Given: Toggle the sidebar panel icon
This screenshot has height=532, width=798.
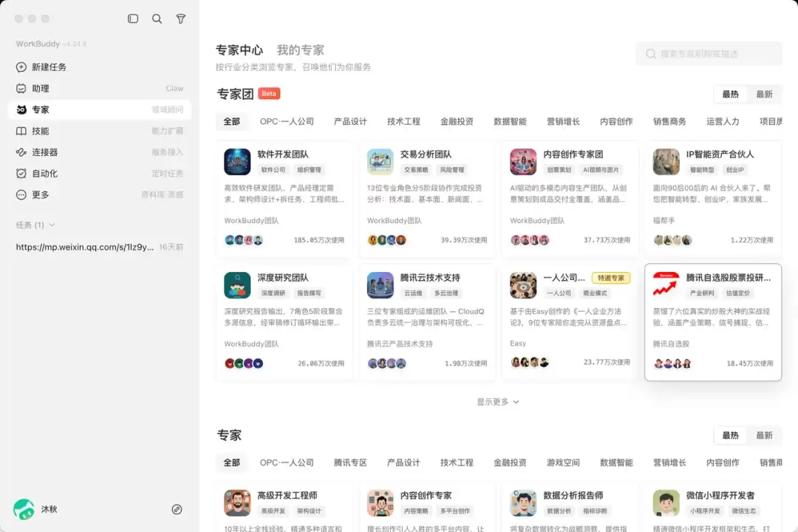Looking at the screenshot, I should (x=133, y=18).
